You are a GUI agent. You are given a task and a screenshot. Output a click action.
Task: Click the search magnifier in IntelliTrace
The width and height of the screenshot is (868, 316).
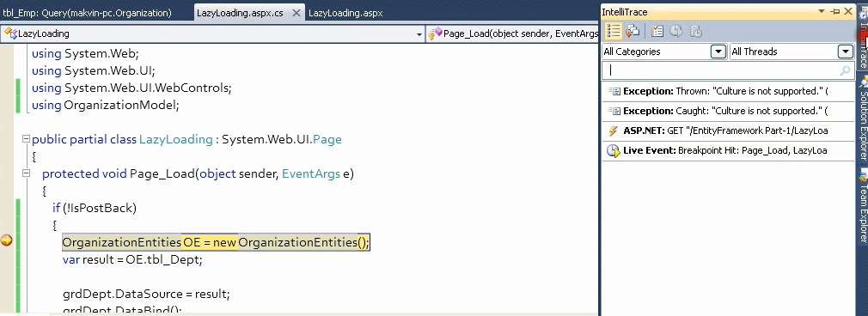[x=845, y=70]
